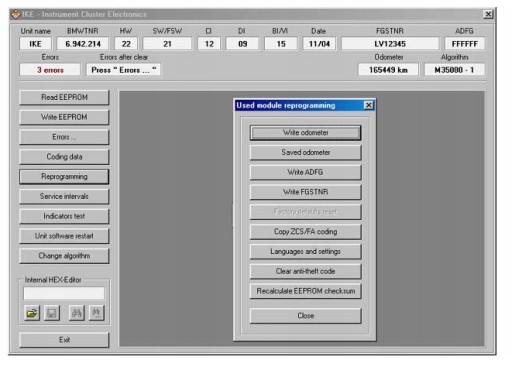The height and width of the screenshot is (367, 512).
Task: Click Unit software restart
Action: pyautogui.click(x=64, y=236)
